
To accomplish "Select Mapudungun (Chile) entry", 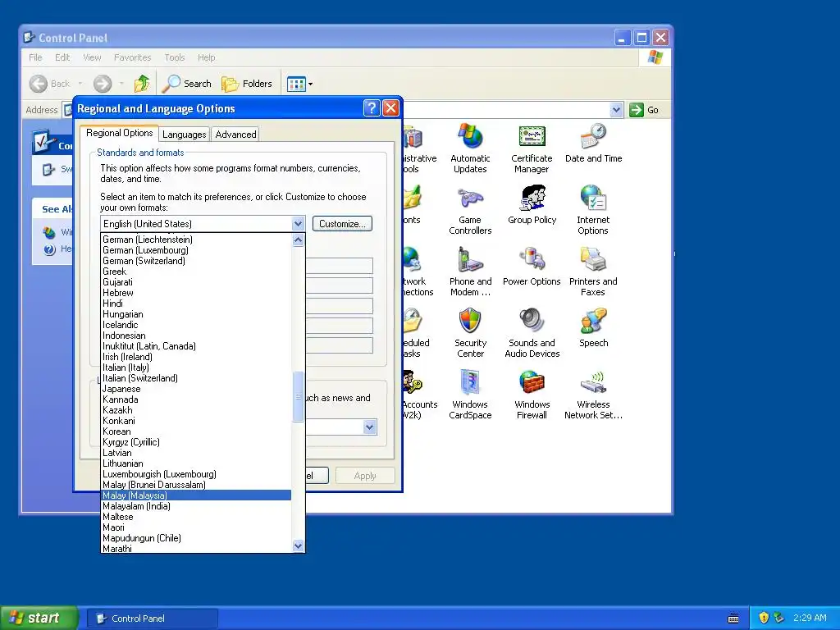I will [x=196, y=538].
